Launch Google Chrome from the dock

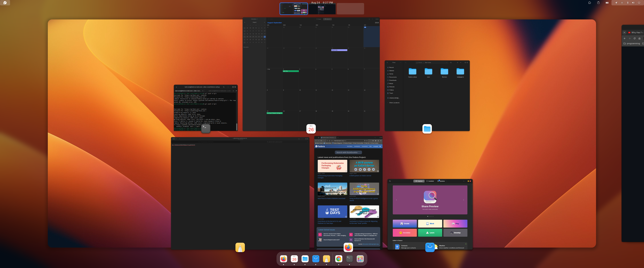pos(339,259)
